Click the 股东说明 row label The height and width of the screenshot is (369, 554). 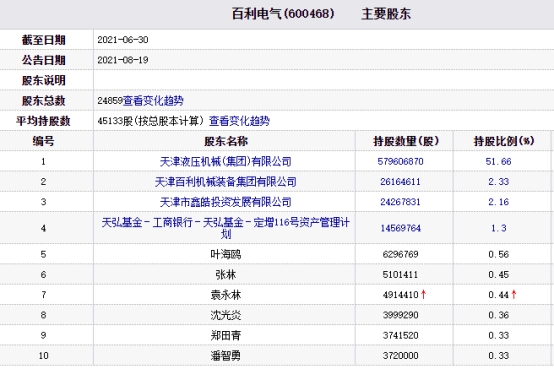click(x=43, y=80)
